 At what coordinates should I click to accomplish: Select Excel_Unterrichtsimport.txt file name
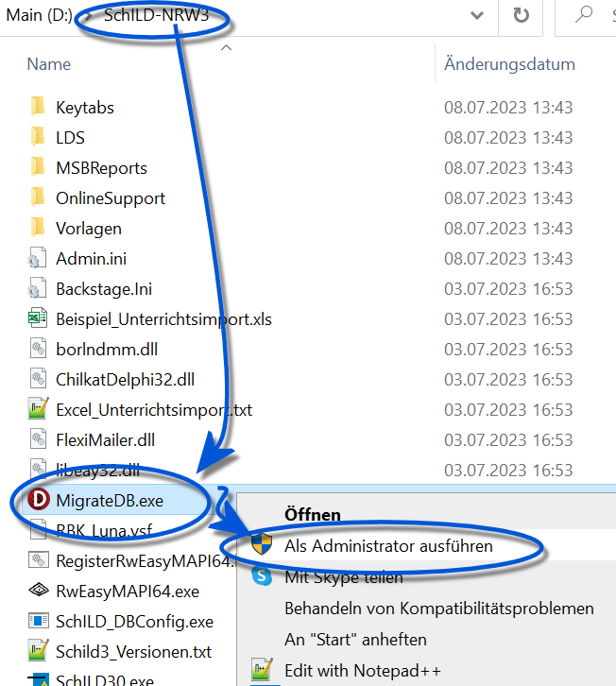[x=154, y=409]
